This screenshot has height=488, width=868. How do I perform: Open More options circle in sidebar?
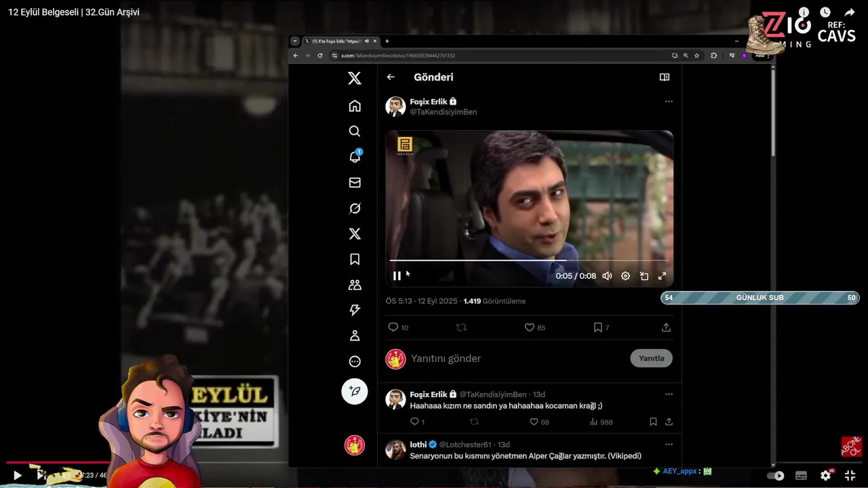[355, 361]
